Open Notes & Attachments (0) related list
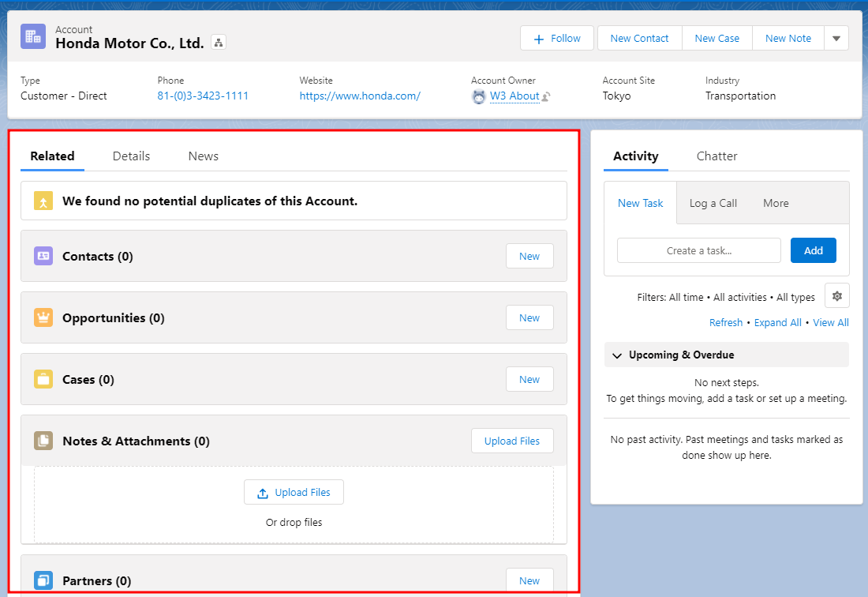 136,441
